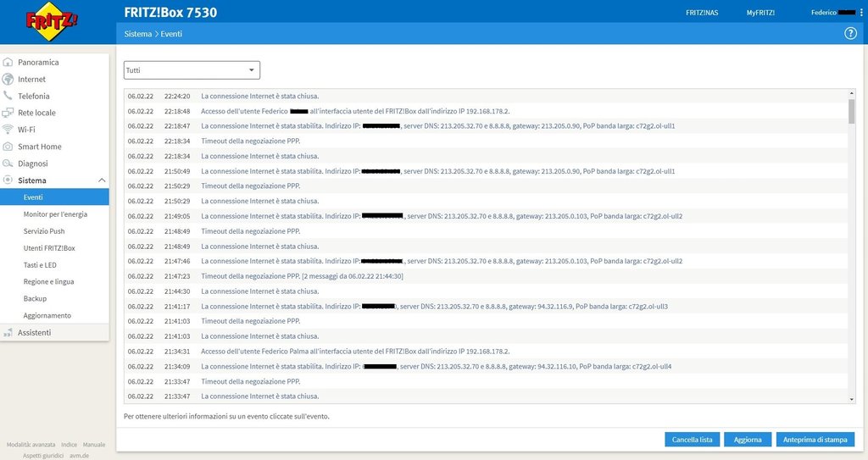Click the Telefonia handset icon
The height and width of the screenshot is (460, 868).
click(8, 96)
